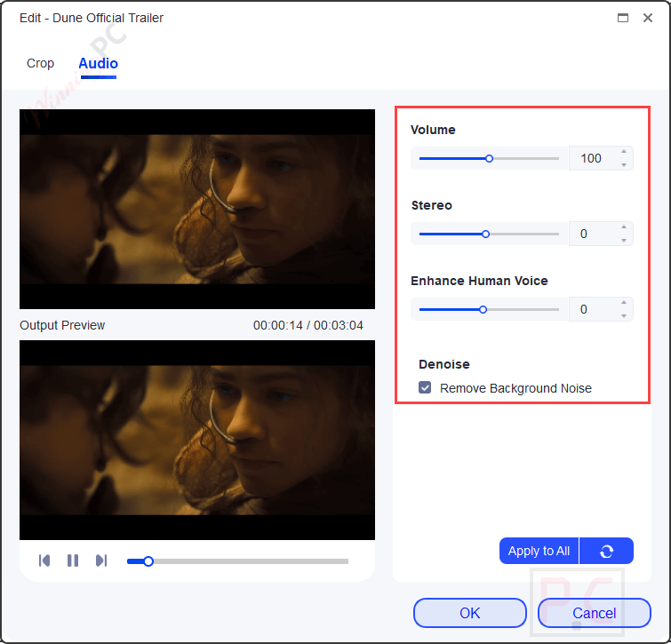671x644 pixels.
Task: Close the Edit dialog window
Action: (x=648, y=18)
